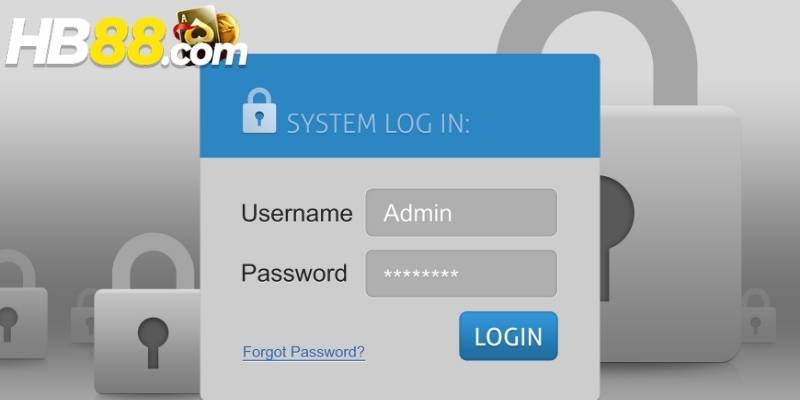
Task: Select the Username field containing Admin
Action: 461,212
